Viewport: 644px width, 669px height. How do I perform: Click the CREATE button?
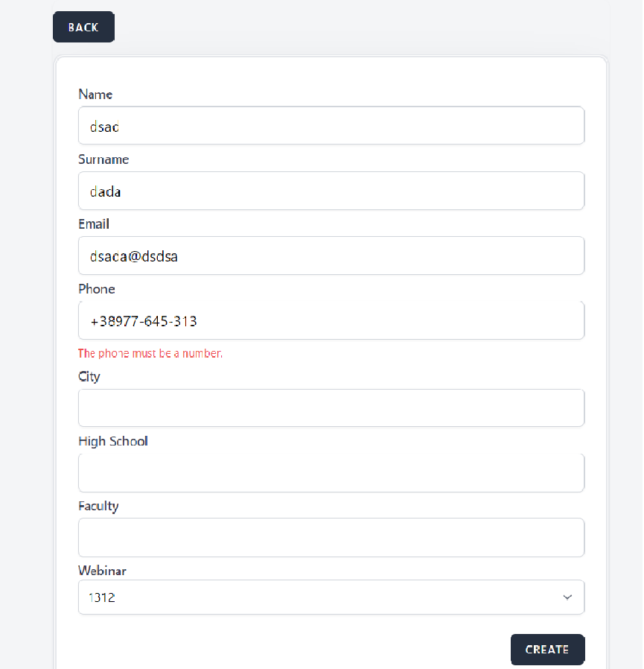coord(547,650)
